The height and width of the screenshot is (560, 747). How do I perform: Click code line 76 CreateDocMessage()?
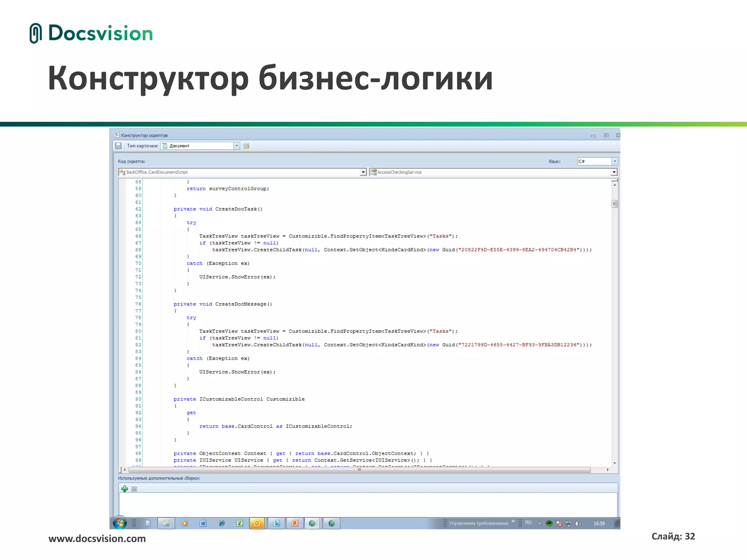pyautogui.click(x=223, y=304)
